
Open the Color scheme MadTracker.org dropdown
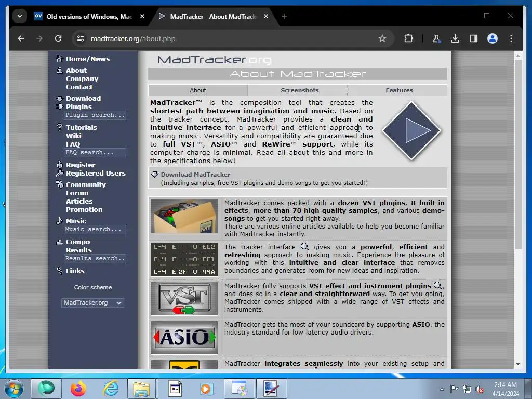pyautogui.click(x=92, y=303)
